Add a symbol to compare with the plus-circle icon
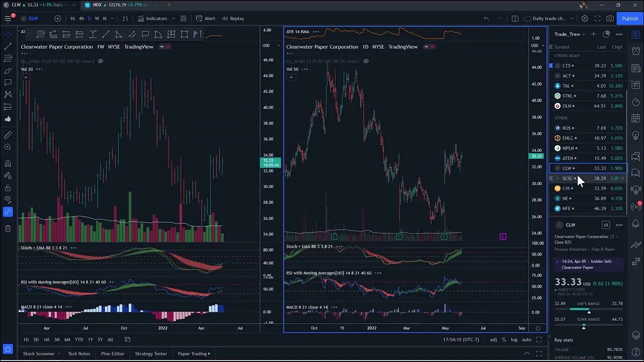The image size is (644, 362). click(57, 19)
